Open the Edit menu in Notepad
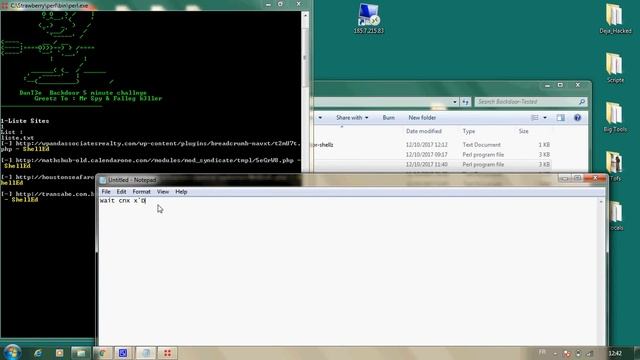The height and width of the screenshot is (360, 640). pos(121,191)
